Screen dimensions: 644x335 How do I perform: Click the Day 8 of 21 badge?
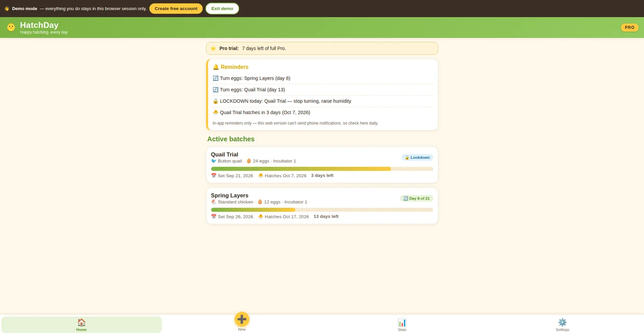(x=416, y=198)
